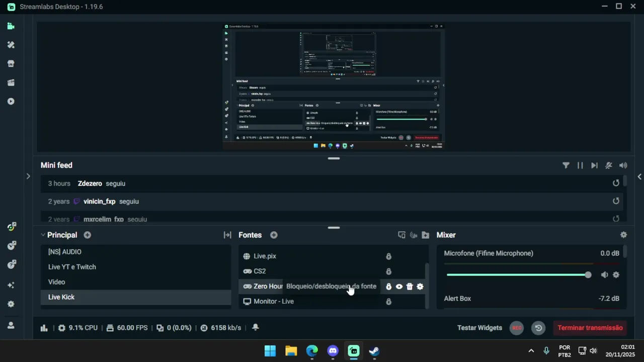
Task: Replay the vinicin_fxp follow alert
Action: coord(616,201)
